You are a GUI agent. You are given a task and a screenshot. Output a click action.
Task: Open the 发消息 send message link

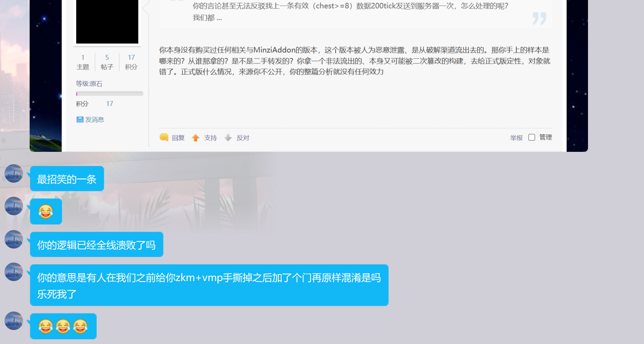[94, 119]
